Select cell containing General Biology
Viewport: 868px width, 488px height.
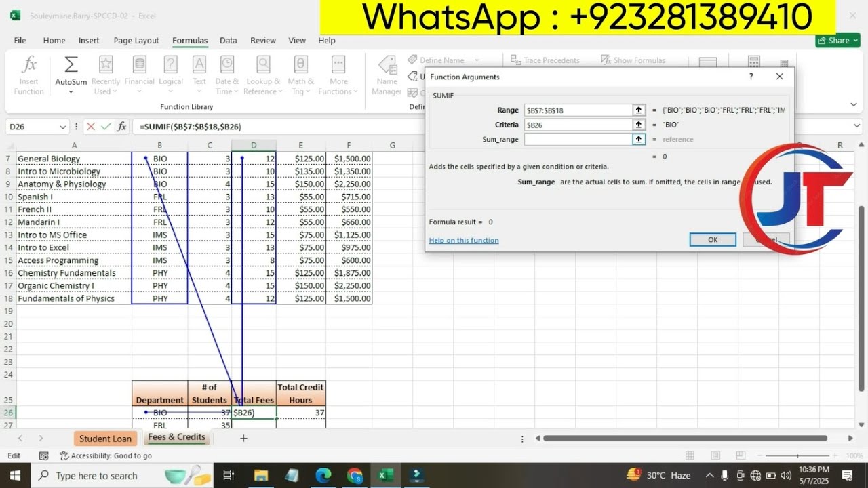tap(74, 159)
